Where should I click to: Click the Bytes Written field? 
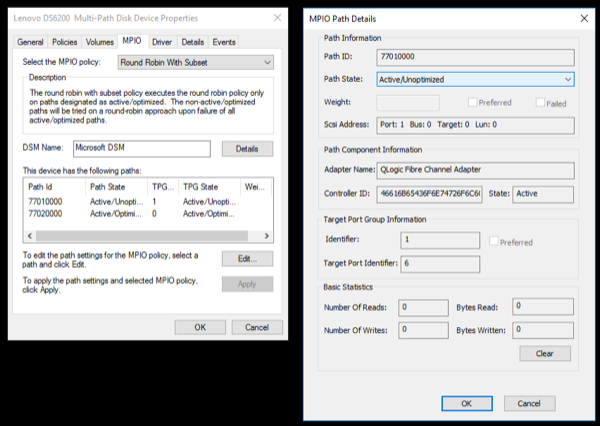(x=543, y=330)
